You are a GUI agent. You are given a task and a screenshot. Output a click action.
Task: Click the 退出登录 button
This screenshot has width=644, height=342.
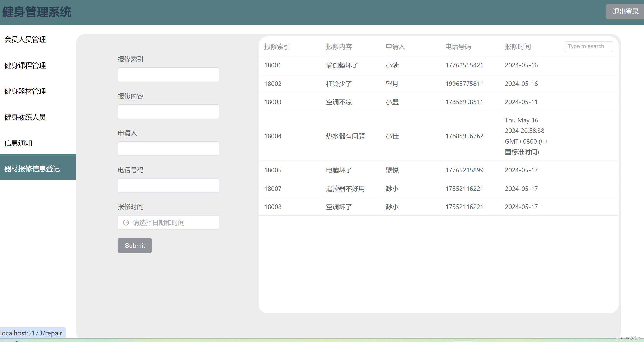(625, 12)
